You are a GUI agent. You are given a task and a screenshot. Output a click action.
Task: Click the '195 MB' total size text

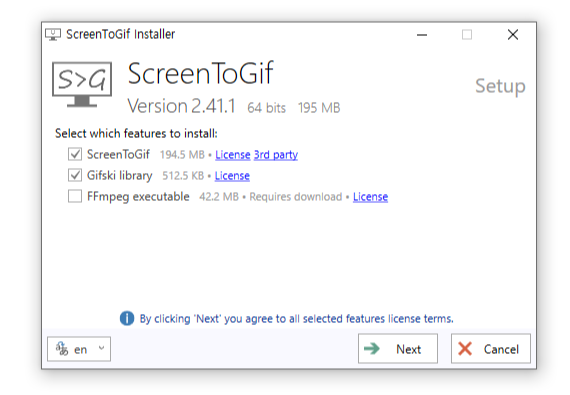(319, 108)
